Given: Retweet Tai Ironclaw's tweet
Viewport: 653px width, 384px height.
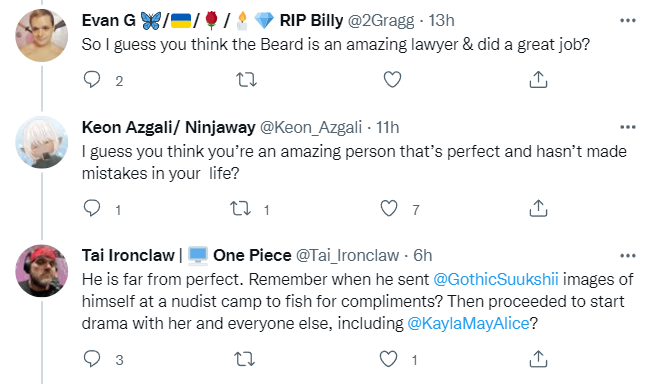Looking at the screenshot, I should pyautogui.click(x=244, y=359).
